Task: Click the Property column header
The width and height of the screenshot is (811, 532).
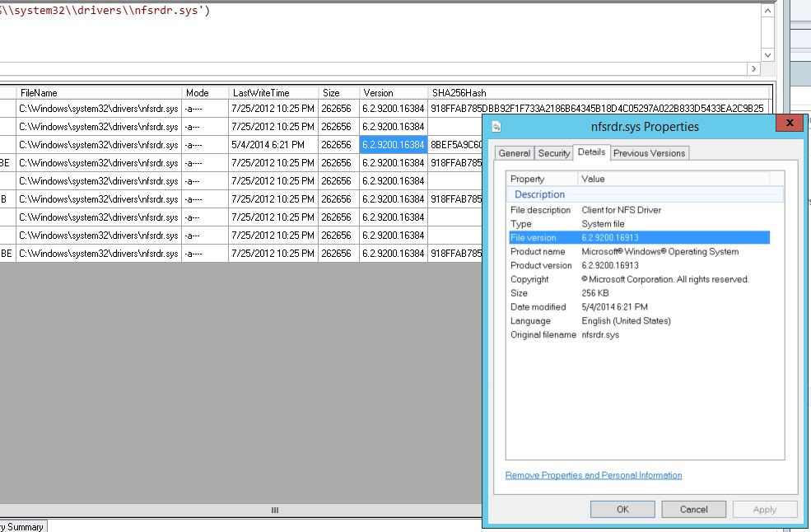Action: pos(542,179)
